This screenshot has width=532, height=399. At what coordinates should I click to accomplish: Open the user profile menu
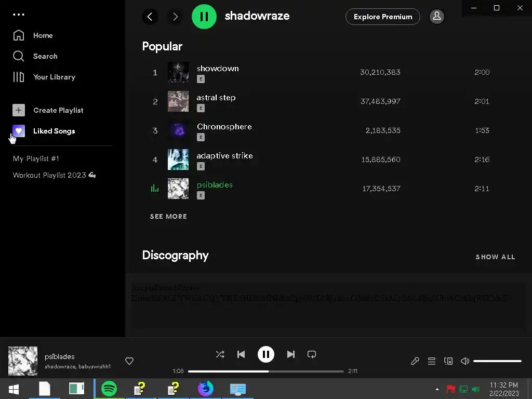point(436,16)
